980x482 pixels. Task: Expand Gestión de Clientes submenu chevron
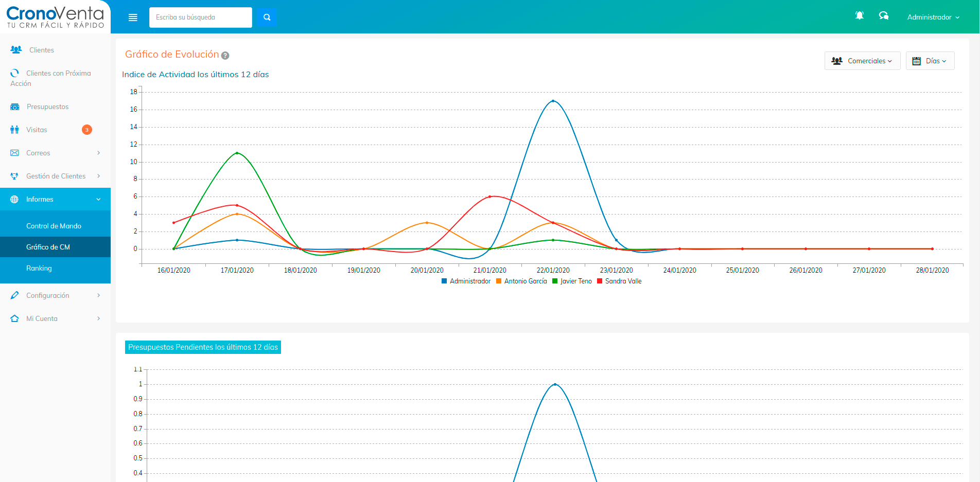[x=98, y=176]
